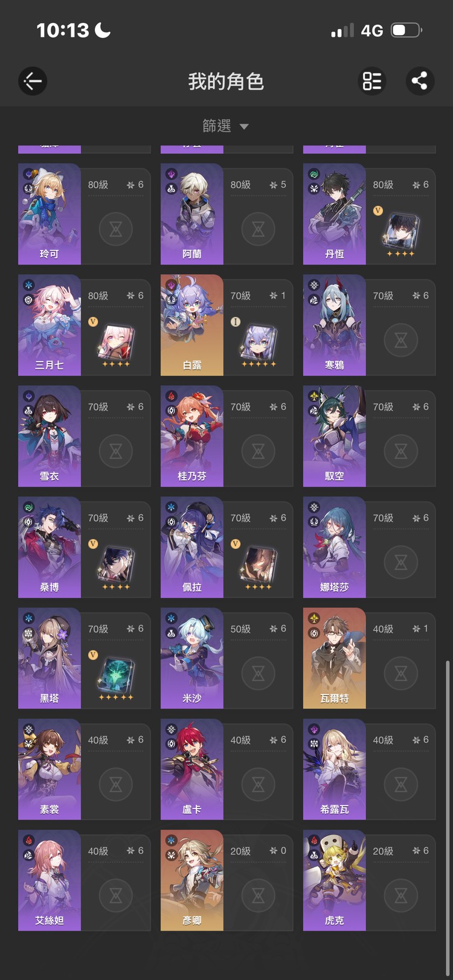
Task: Expand the 篩選 filter dropdown
Action: pyautogui.click(x=225, y=126)
